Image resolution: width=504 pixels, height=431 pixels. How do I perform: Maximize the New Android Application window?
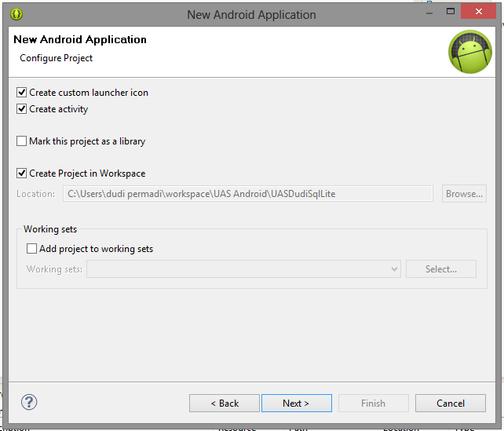pos(451,11)
